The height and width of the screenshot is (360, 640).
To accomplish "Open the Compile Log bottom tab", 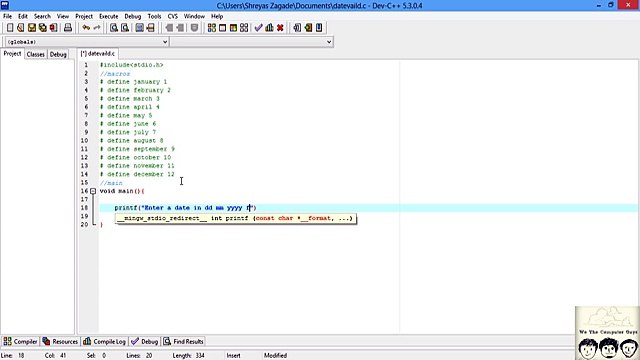I will (x=104, y=341).
